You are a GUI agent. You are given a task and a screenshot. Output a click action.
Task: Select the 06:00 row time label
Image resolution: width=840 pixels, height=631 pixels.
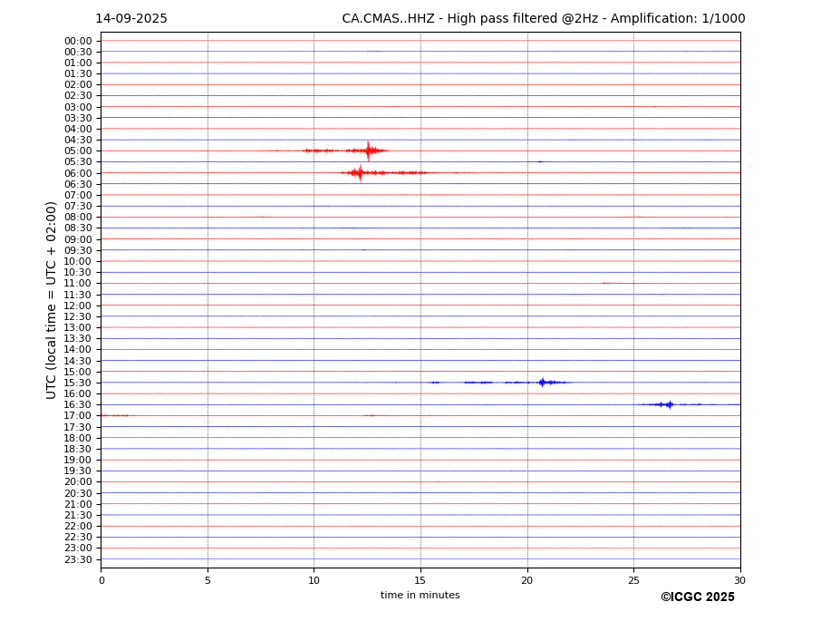tap(78, 173)
